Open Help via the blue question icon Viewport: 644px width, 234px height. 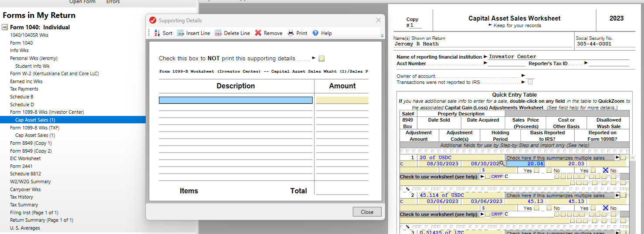316,33
